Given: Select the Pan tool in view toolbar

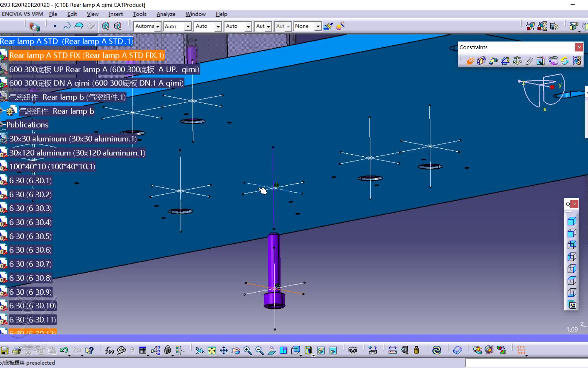Looking at the screenshot, I should [x=224, y=350].
